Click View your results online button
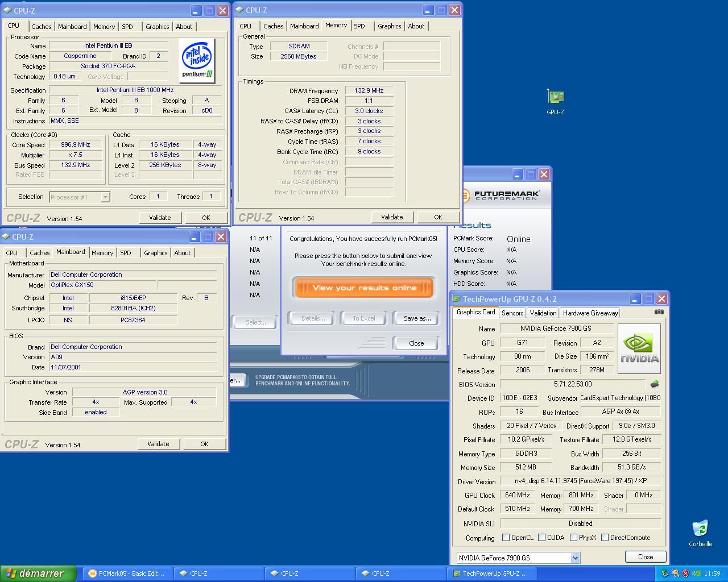 [364, 288]
